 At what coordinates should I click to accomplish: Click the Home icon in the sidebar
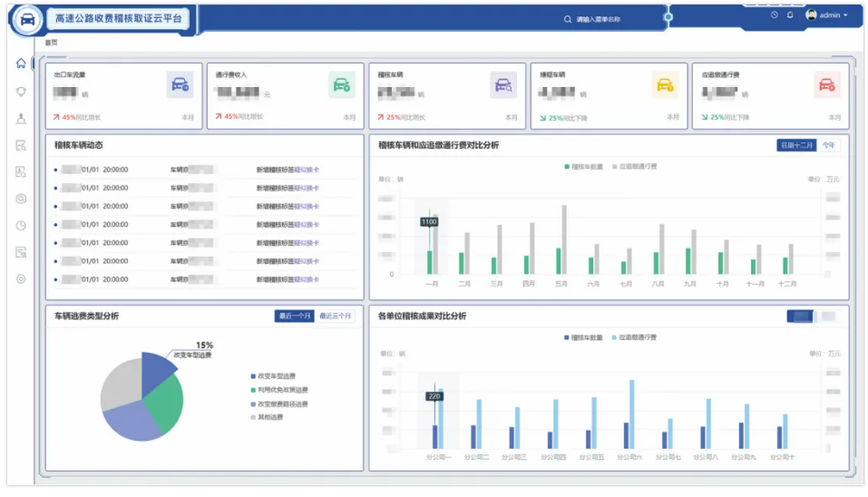(21, 63)
